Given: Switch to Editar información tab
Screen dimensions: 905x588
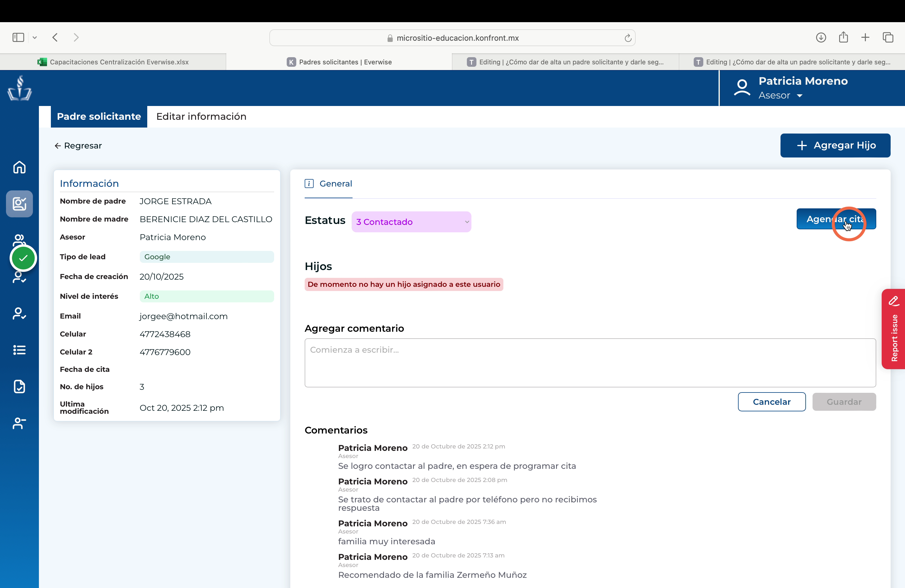Looking at the screenshot, I should (201, 116).
